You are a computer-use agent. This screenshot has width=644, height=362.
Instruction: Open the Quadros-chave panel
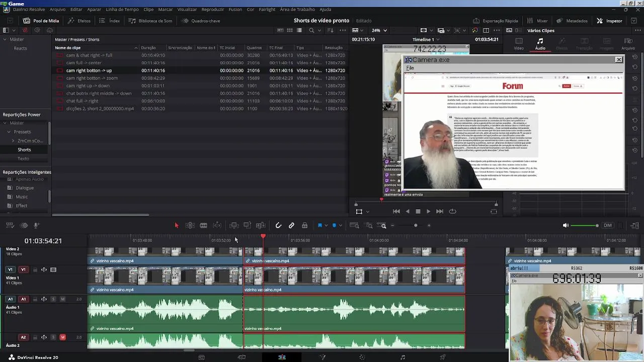pyautogui.click(x=201, y=21)
